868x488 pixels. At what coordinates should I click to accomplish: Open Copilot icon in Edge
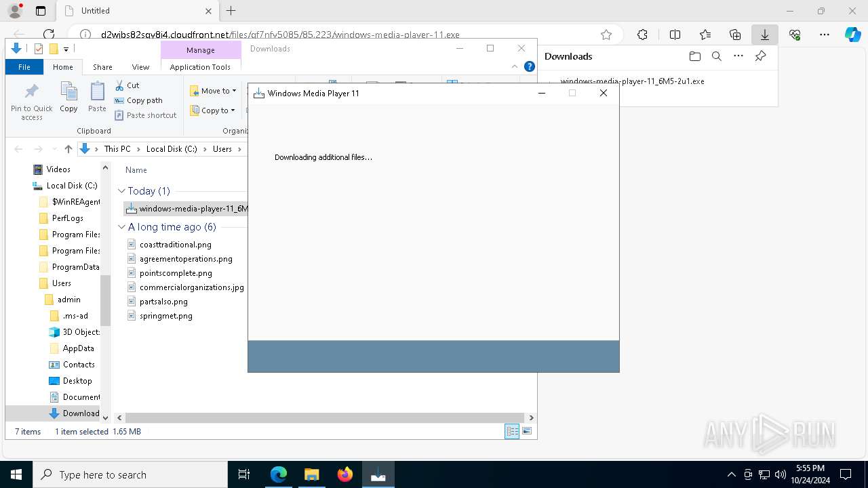pyautogui.click(x=853, y=35)
